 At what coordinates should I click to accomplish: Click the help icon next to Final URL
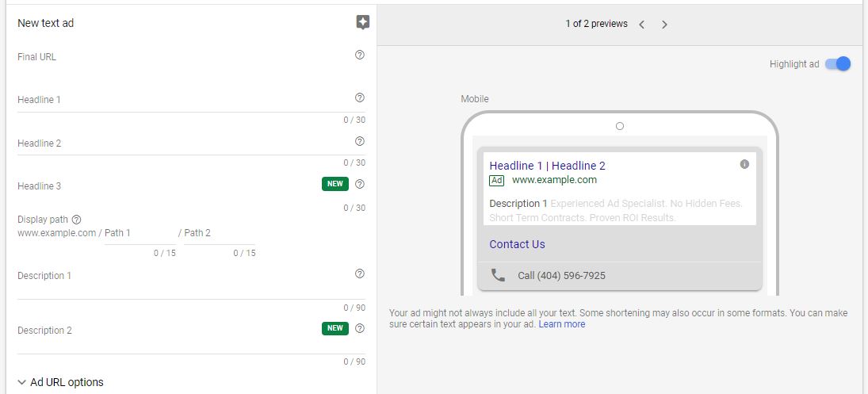[360, 55]
